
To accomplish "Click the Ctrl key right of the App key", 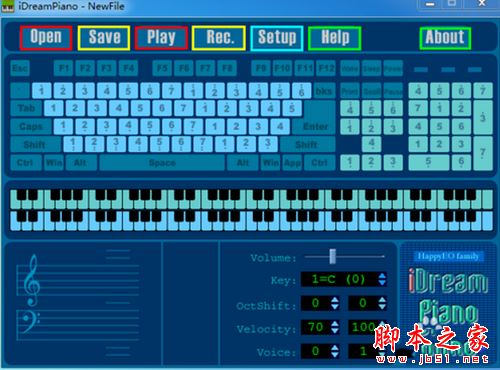I will pos(320,163).
